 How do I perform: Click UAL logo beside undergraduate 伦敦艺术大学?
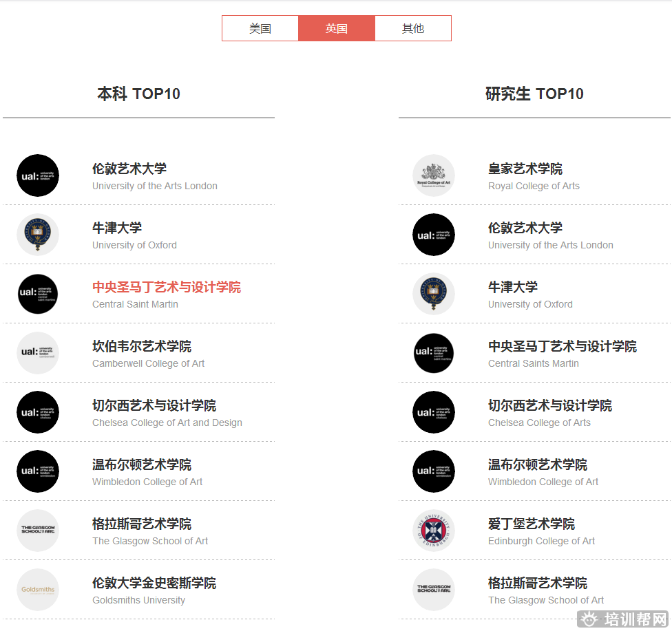pyautogui.click(x=38, y=175)
